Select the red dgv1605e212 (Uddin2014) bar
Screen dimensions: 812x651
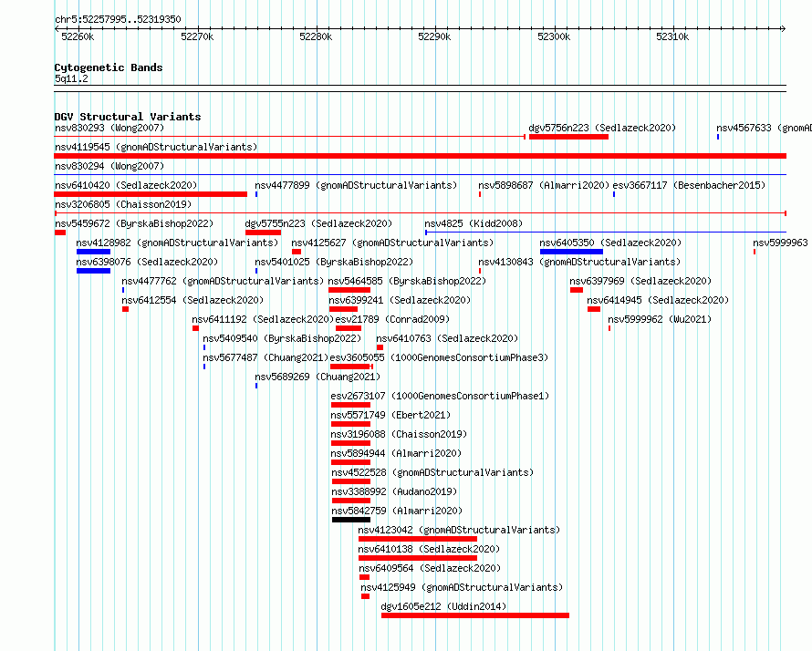point(474,615)
